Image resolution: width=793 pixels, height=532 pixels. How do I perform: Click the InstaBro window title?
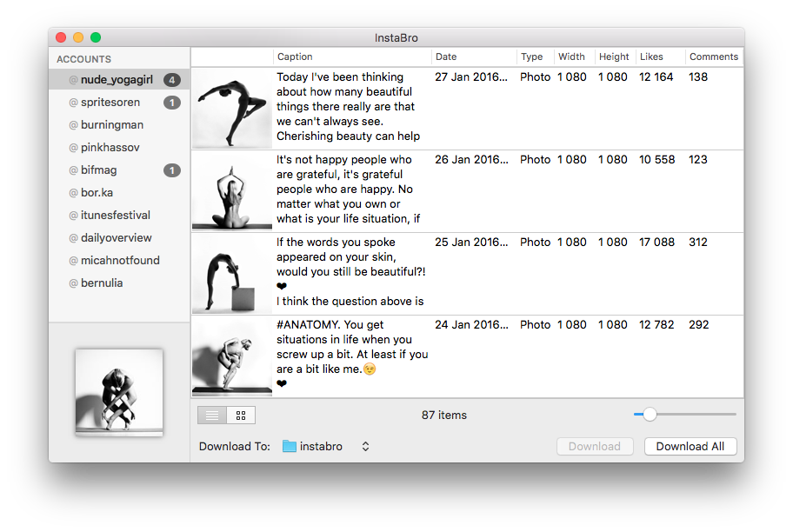point(396,38)
